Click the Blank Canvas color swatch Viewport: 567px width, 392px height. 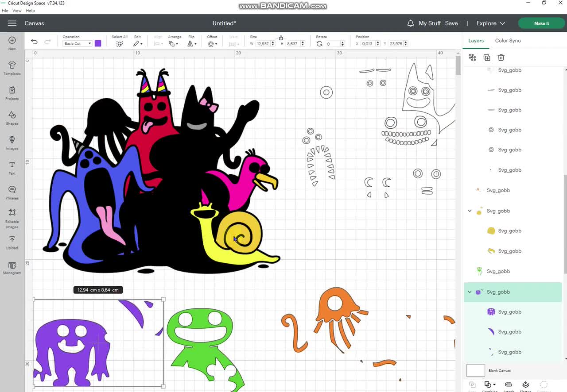(475, 370)
